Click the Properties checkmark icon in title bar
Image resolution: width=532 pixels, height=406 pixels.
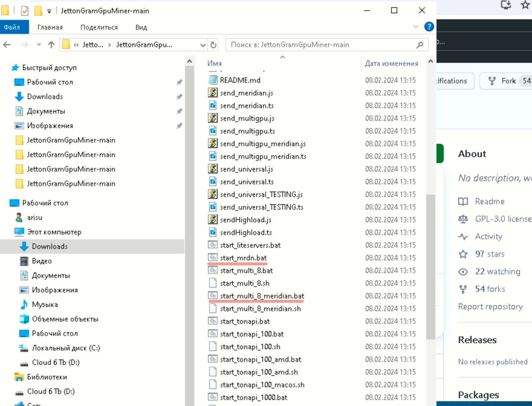click(x=25, y=11)
